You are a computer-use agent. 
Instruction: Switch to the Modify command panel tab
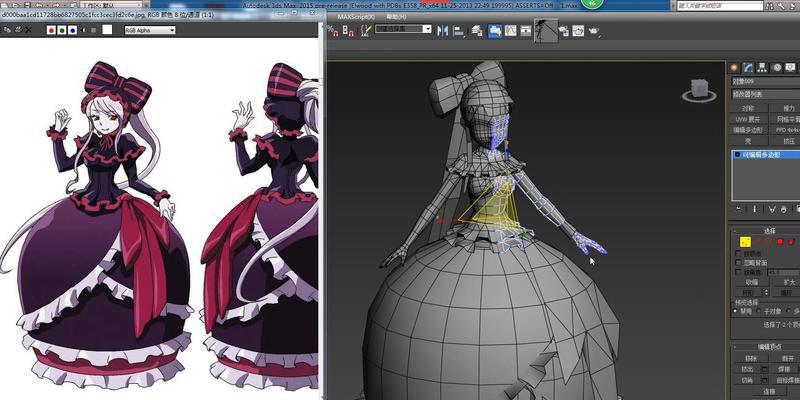coord(748,68)
